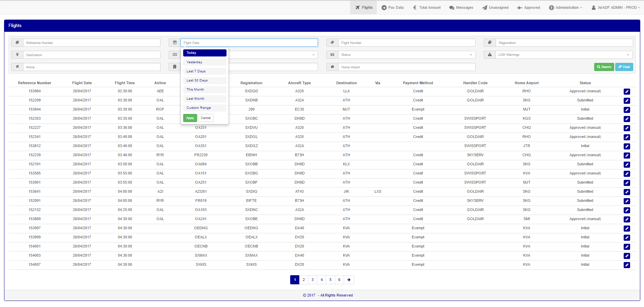
Task: Go to page 6
Action: (339, 280)
